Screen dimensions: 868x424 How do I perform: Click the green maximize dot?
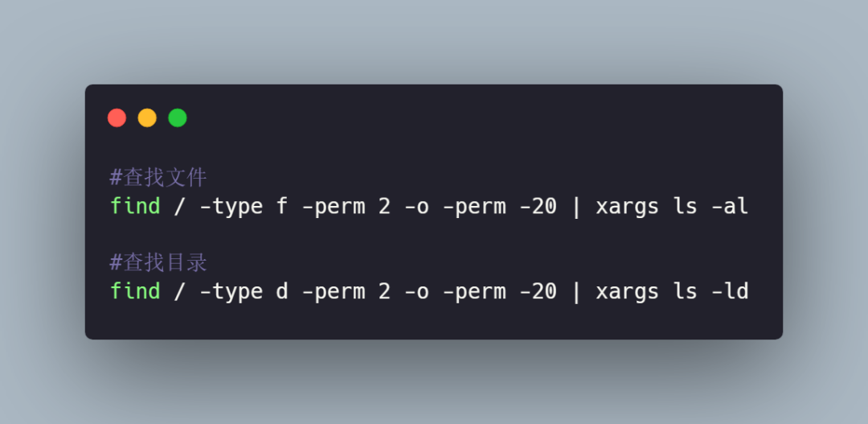178,118
